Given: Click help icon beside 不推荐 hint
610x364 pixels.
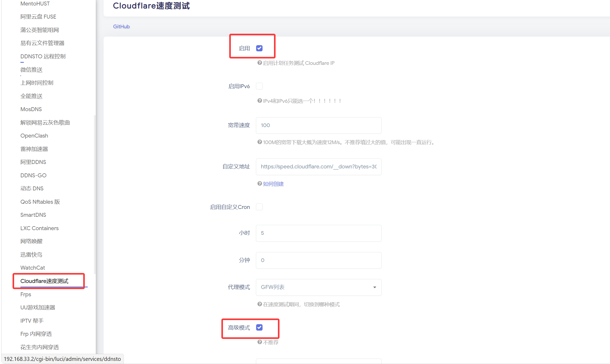Looking at the screenshot, I should click(x=260, y=342).
